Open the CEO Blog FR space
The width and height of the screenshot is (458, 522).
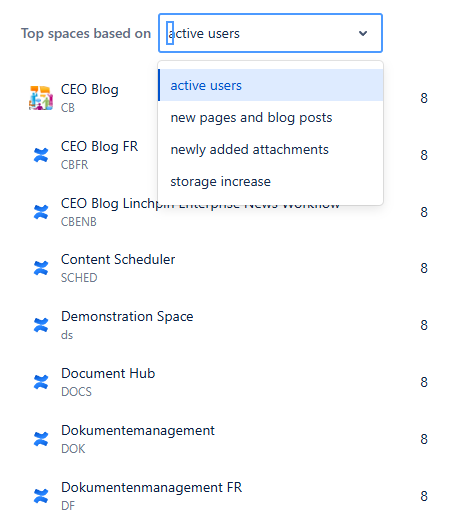tap(99, 147)
